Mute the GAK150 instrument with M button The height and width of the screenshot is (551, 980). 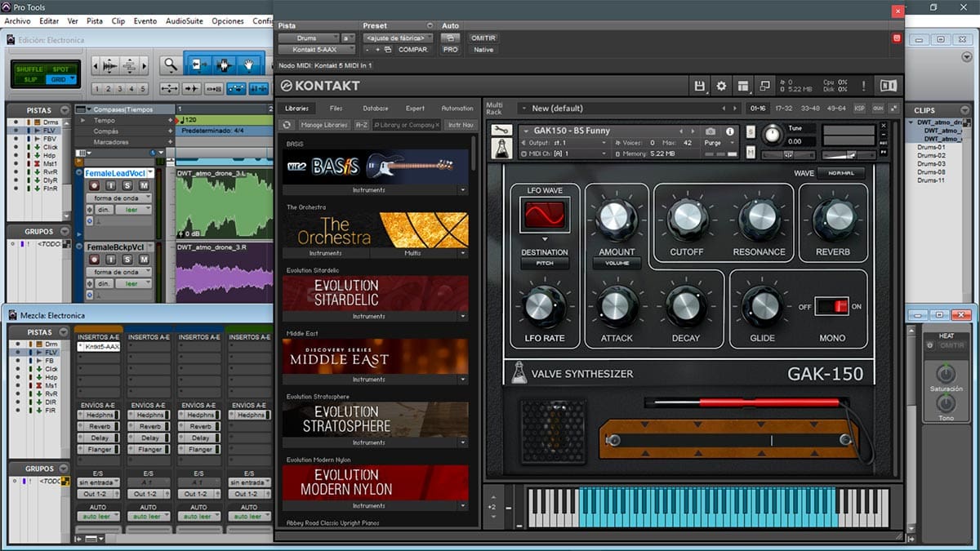tap(751, 151)
